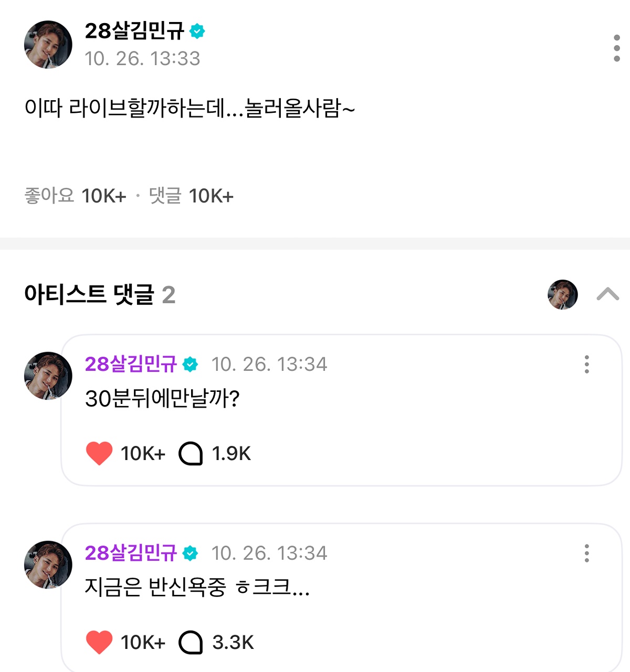
Task: Click verified badge next to post author name
Action: [x=197, y=31]
